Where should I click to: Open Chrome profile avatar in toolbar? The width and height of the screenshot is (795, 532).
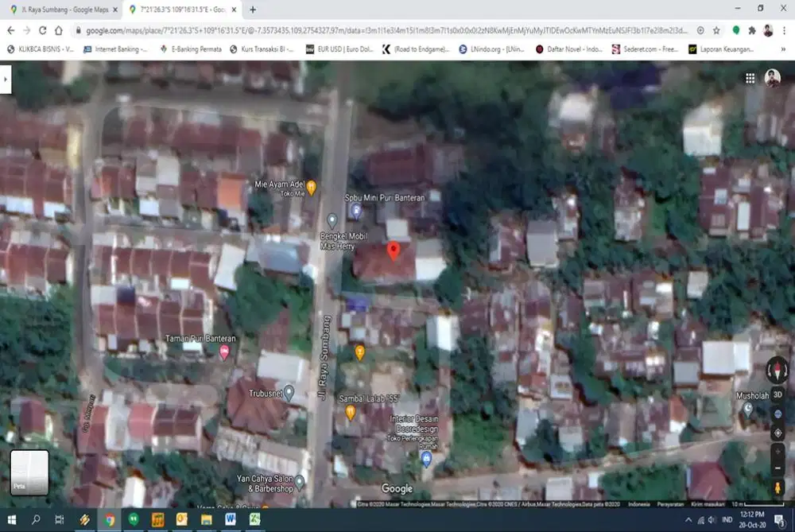[x=768, y=30]
